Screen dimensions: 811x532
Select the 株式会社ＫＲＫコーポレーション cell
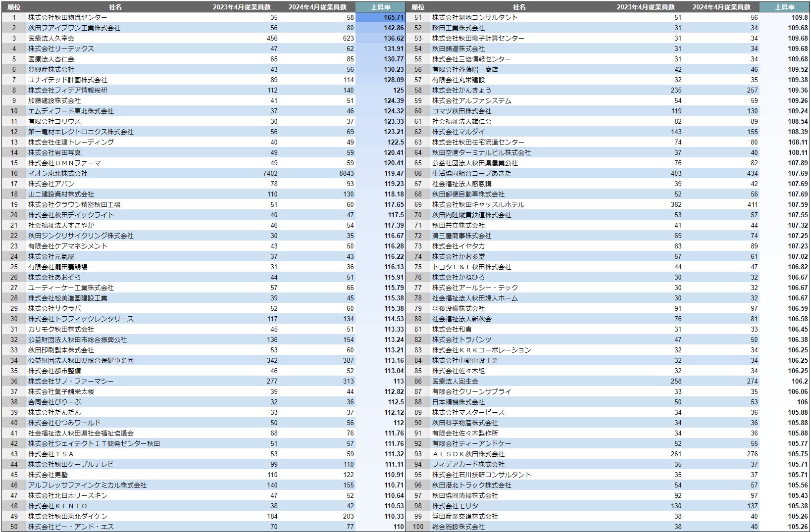pos(482,350)
